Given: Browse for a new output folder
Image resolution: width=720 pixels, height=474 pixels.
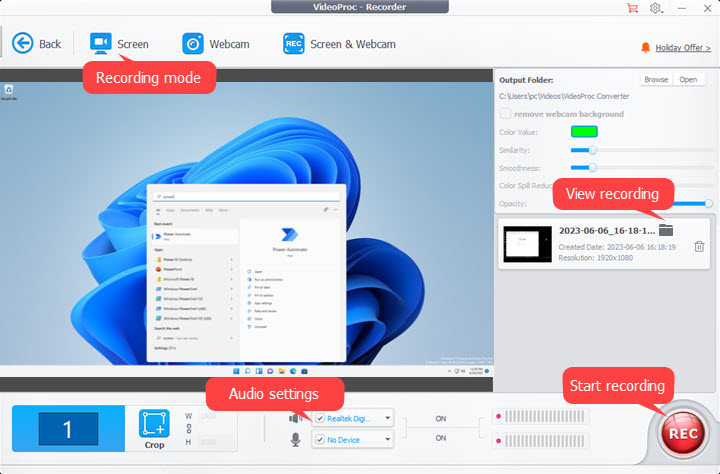Looking at the screenshot, I should click(656, 79).
